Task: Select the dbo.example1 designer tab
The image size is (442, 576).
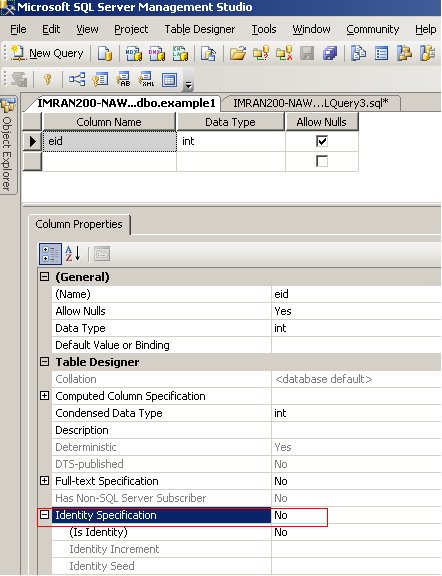Action: [126, 103]
